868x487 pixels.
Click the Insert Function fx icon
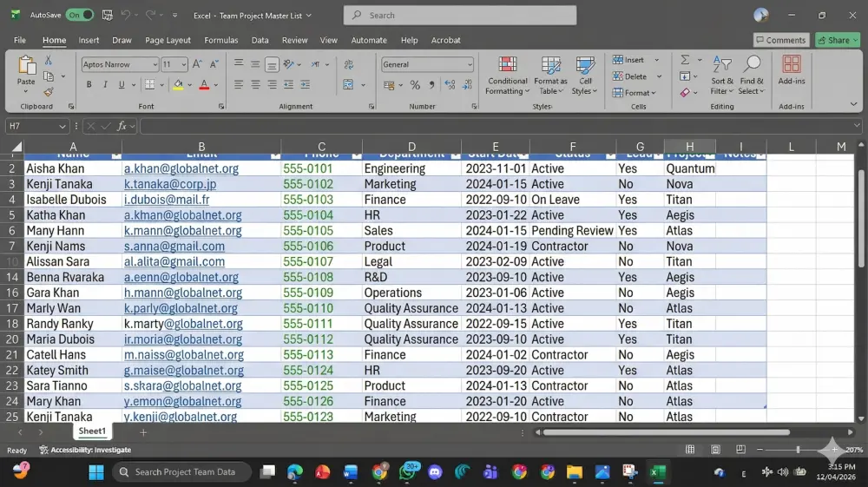coord(122,126)
